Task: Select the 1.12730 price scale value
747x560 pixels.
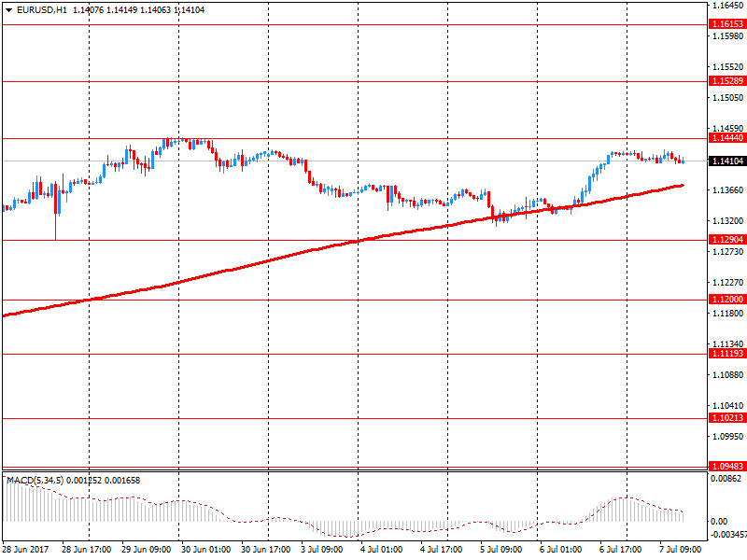Action: tap(728, 251)
